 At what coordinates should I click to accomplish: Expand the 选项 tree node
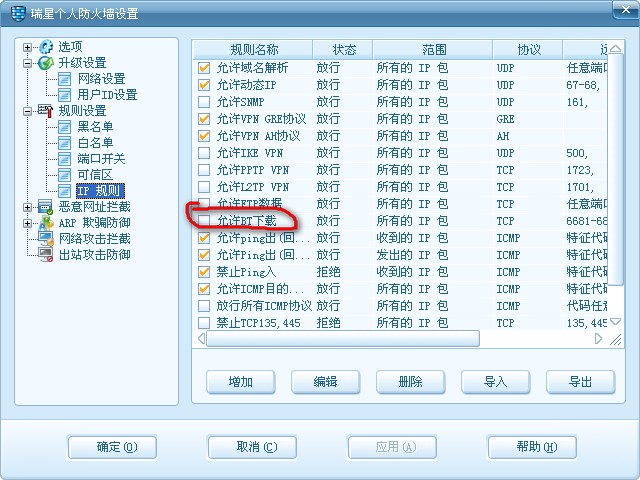click(x=27, y=47)
